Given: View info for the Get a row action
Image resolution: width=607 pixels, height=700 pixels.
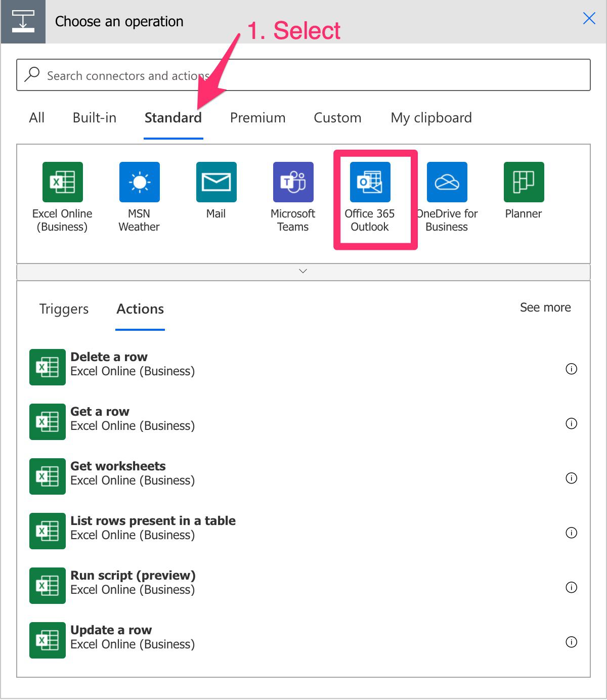Looking at the screenshot, I should tap(571, 424).
